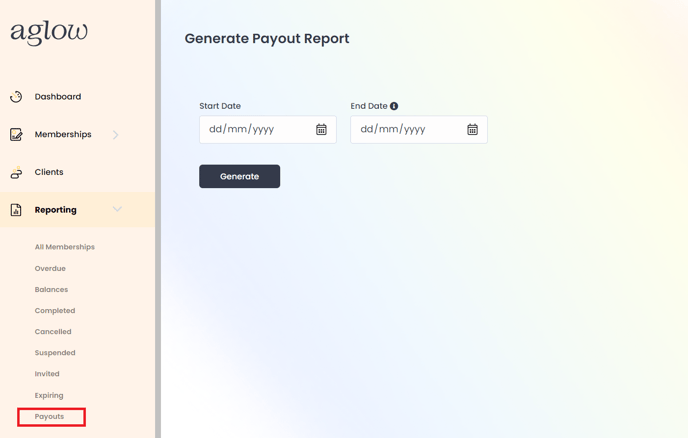This screenshot has height=438, width=688.
Task: Click the aglow logo
Action: point(49,32)
